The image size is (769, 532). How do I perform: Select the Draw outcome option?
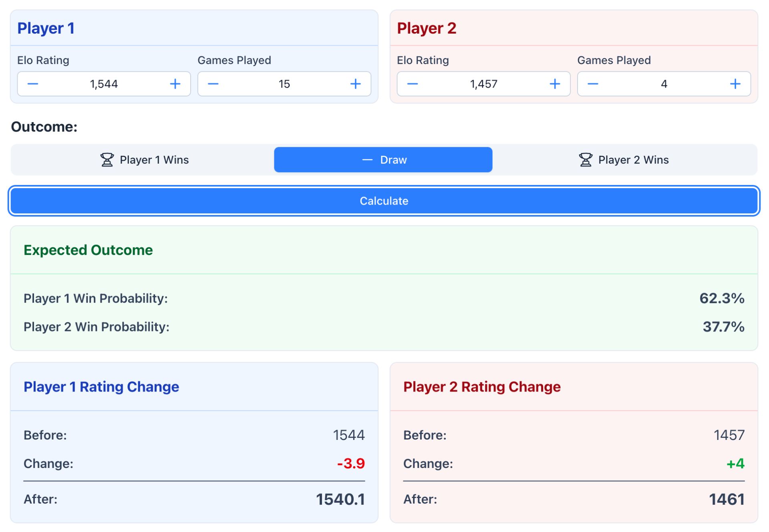tap(383, 160)
